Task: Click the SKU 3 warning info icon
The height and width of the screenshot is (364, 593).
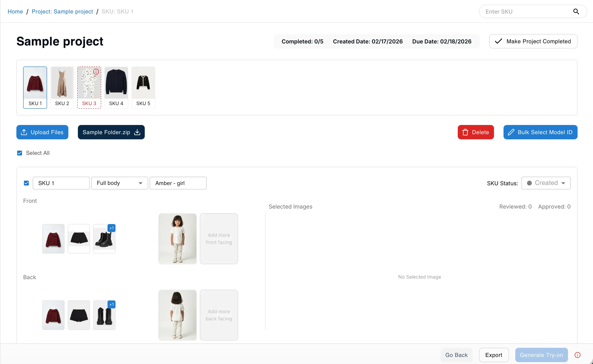Action: (96, 71)
